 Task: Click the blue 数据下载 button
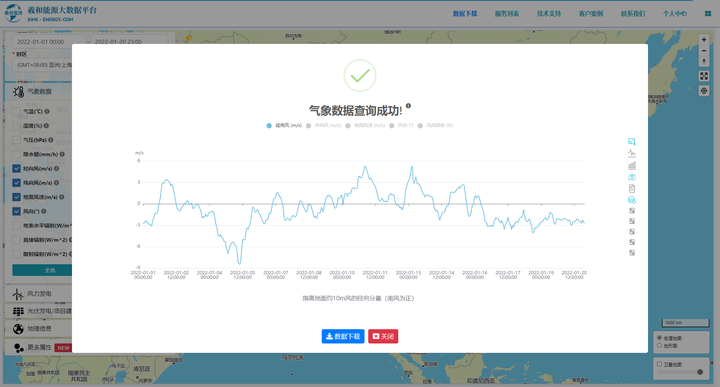click(343, 336)
